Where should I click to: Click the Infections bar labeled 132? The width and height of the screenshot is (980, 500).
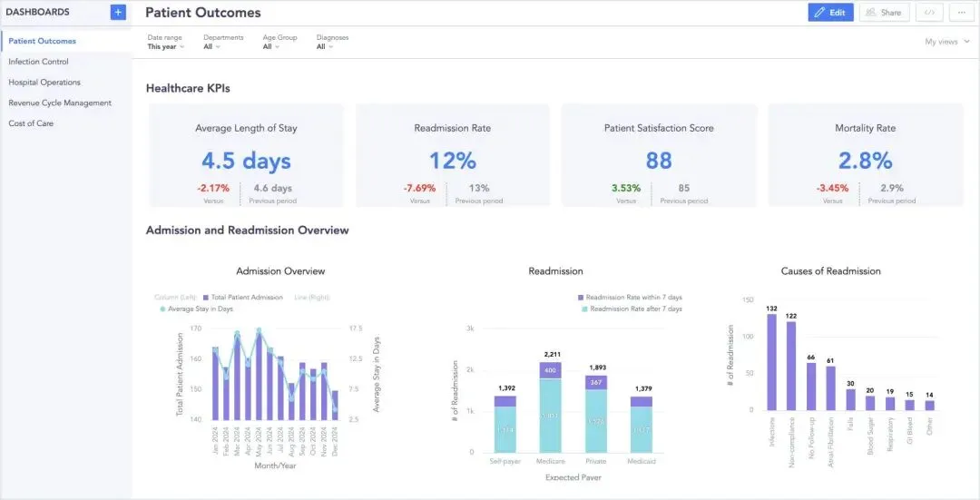772,362
